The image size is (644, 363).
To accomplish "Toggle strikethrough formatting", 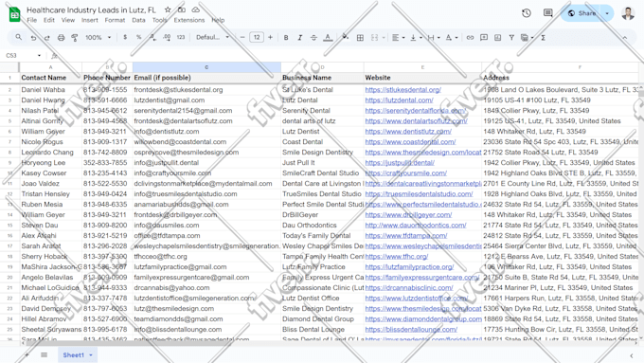I will [x=313, y=37].
